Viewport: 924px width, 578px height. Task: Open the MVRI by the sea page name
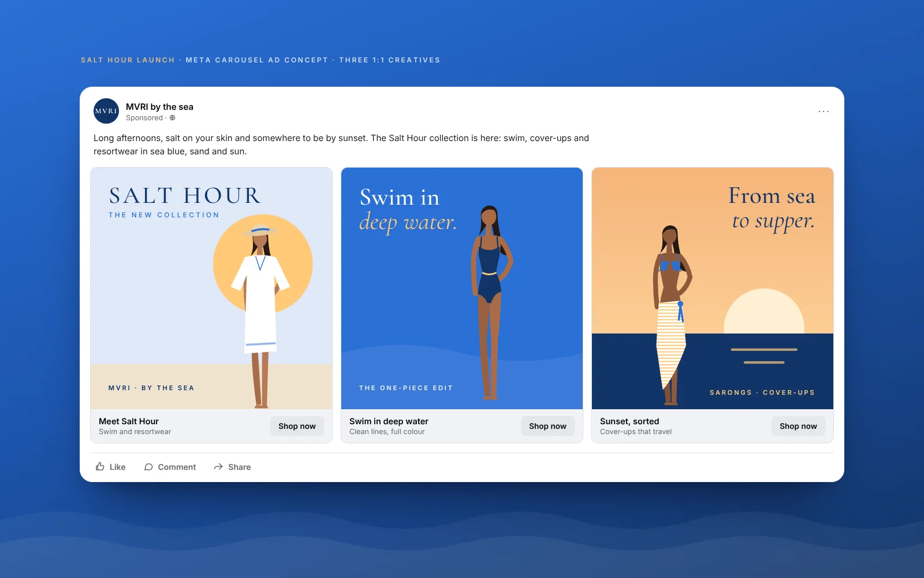[x=159, y=107]
